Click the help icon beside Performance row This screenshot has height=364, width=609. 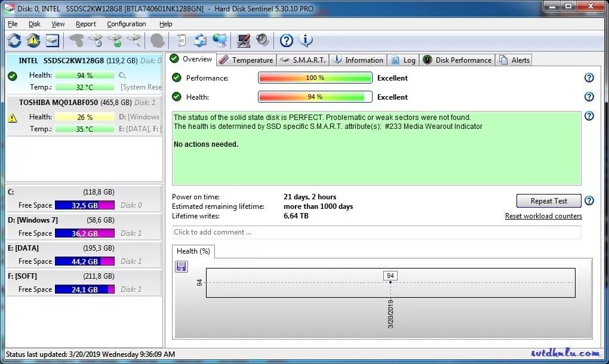[x=589, y=78]
